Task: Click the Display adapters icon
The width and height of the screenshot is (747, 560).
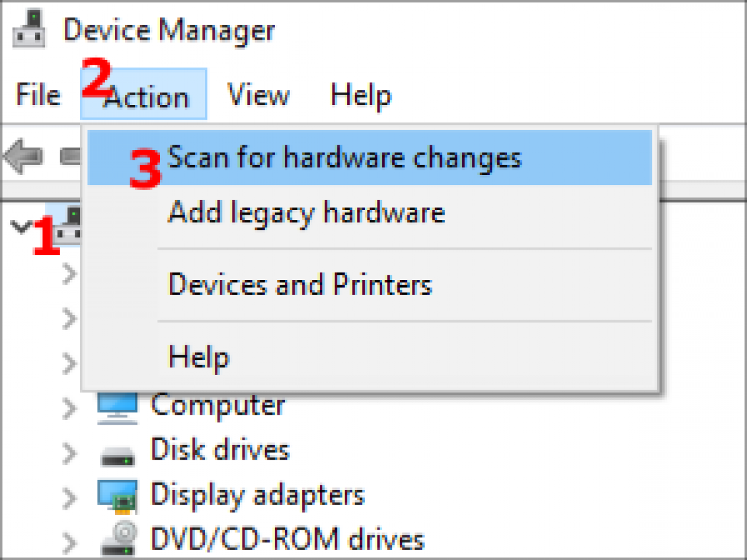Action: click(117, 495)
